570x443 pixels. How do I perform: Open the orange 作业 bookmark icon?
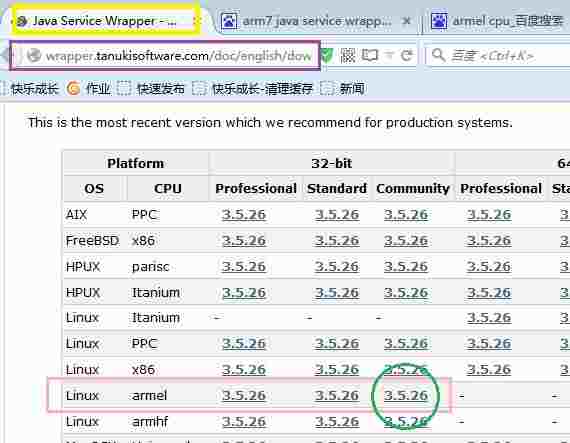pos(73,88)
